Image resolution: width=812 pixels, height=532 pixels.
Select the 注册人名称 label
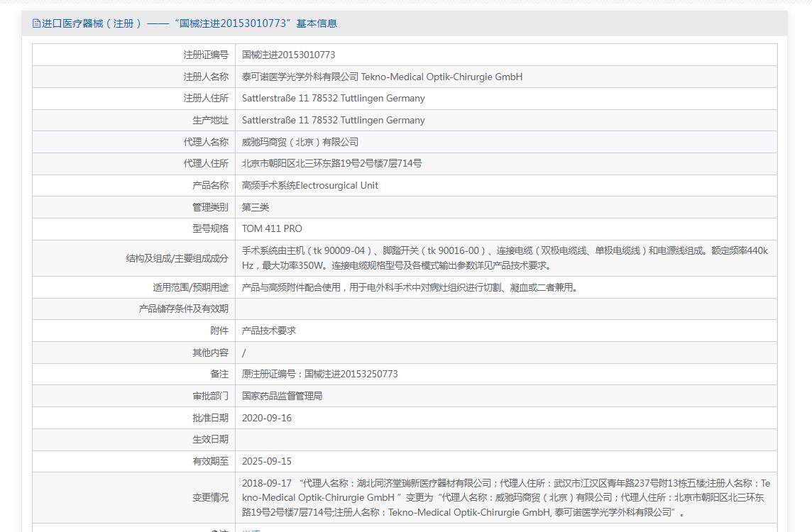point(206,77)
